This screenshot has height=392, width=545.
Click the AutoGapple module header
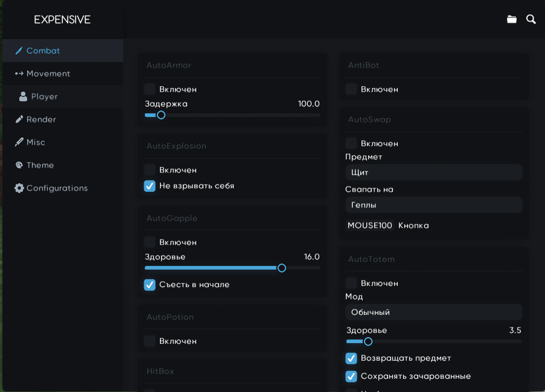pyautogui.click(x=172, y=218)
